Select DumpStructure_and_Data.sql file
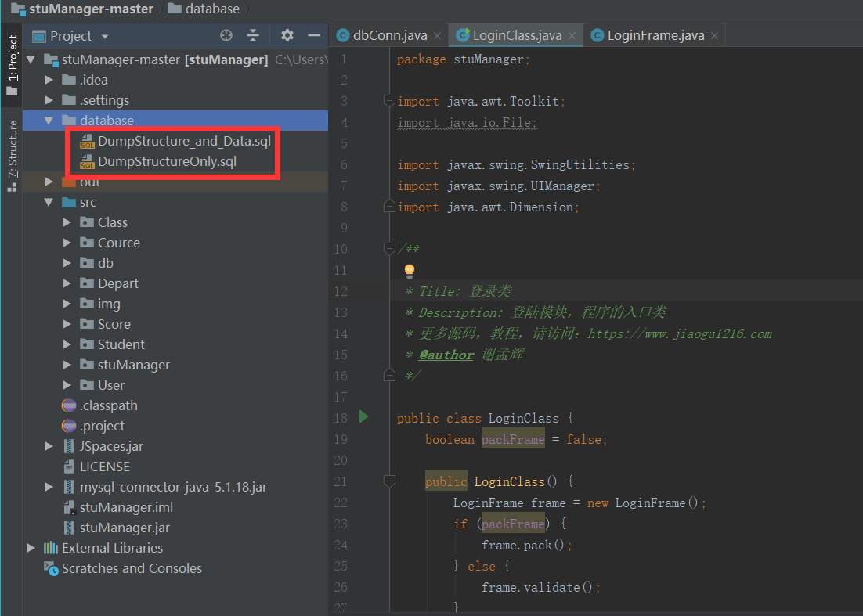 [x=184, y=141]
